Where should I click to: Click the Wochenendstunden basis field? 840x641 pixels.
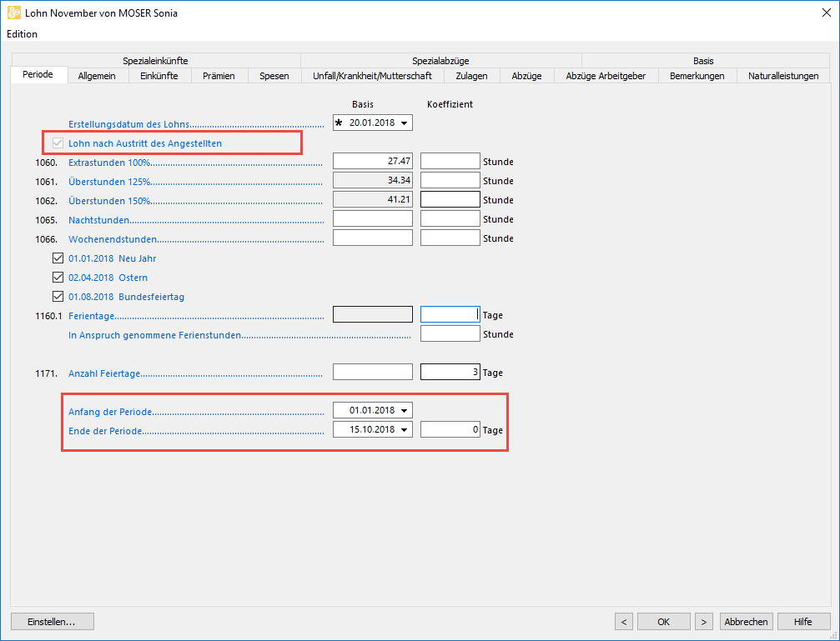pos(373,238)
